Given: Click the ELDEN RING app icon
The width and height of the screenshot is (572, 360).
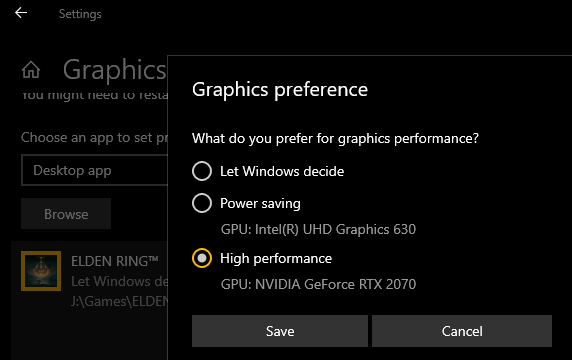Looking at the screenshot, I should [x=41, y=271].
